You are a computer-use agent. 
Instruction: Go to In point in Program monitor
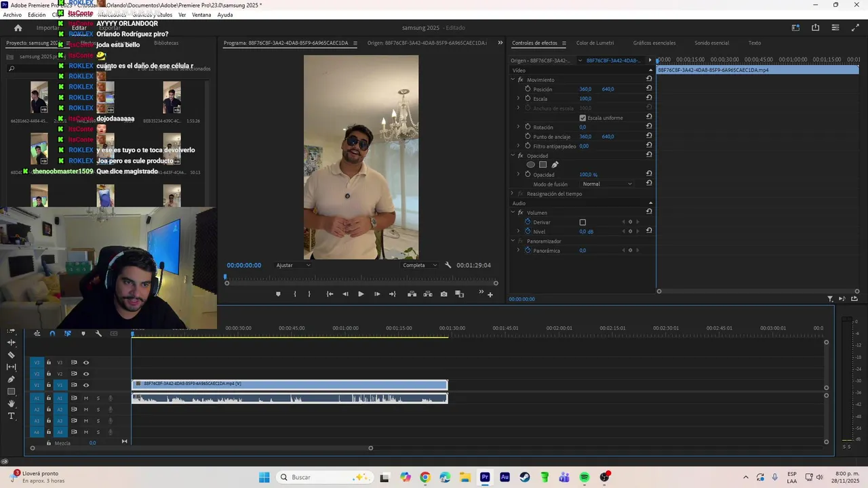tap(330, 294)
